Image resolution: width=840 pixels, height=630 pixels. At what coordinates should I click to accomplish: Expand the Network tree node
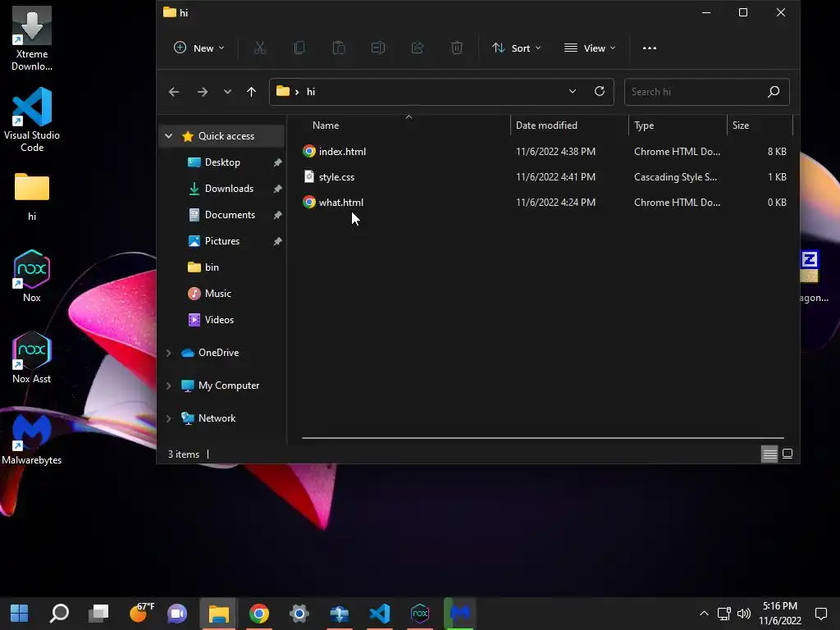(169, 418)
